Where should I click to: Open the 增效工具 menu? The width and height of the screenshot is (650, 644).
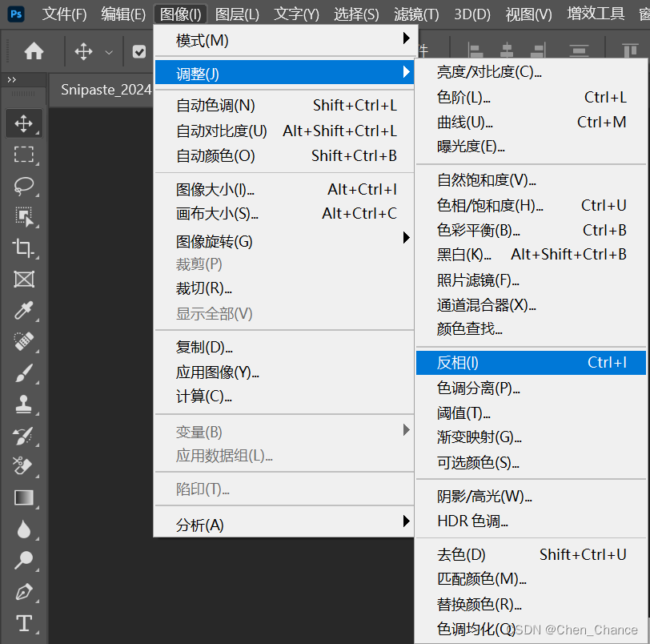596,14
